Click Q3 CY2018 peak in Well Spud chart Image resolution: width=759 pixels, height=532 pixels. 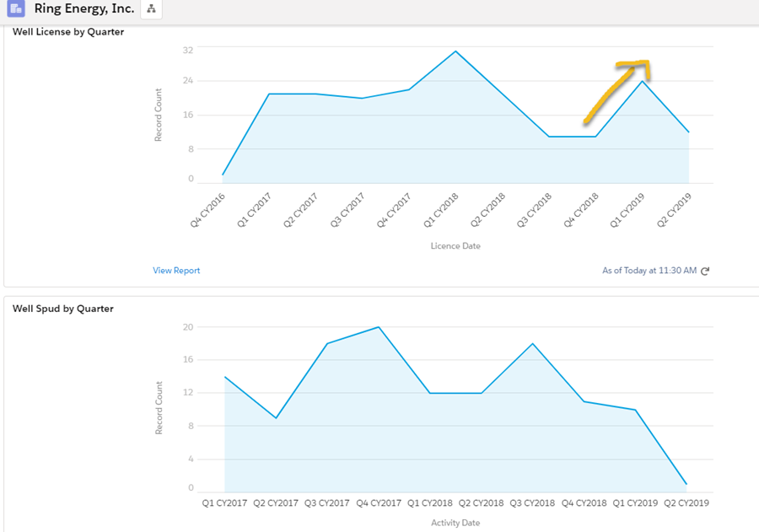(x=532, y=344)
